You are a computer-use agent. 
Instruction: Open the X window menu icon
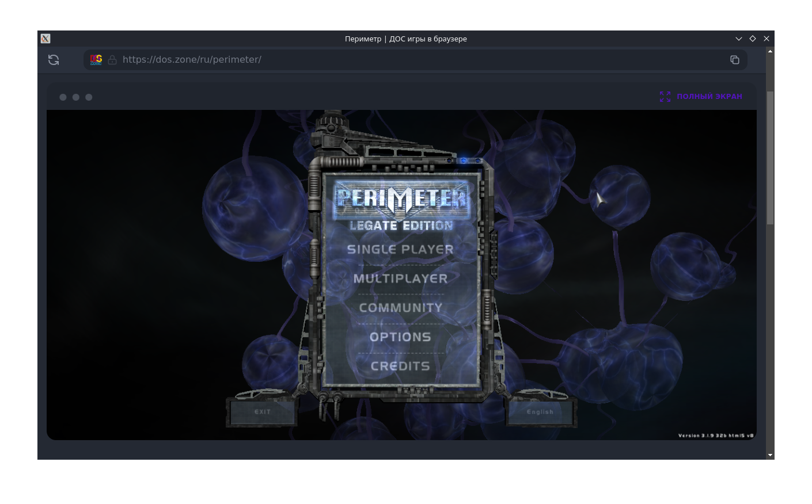click(45, 39)
